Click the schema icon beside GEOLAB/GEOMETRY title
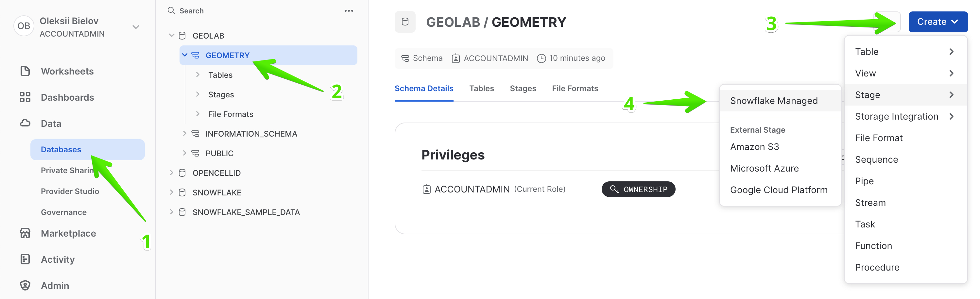The width and height of the screenshot is (980, 299). (x=405, y=22)
